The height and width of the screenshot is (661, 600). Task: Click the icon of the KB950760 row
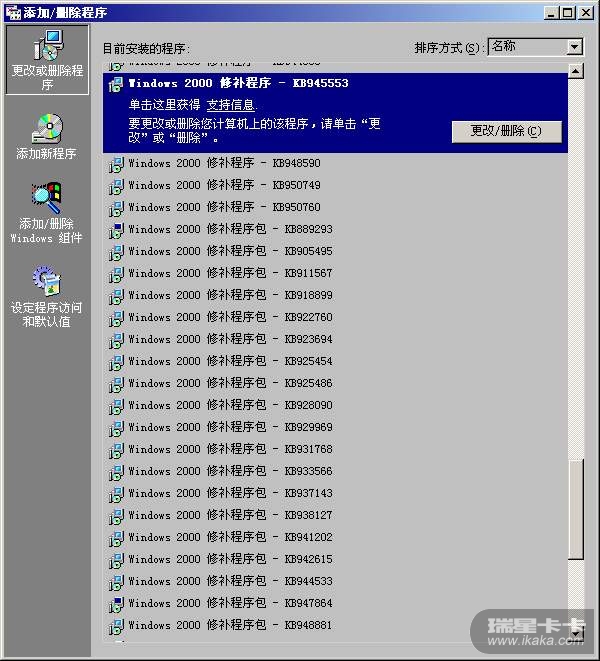[x=116, y=208]
